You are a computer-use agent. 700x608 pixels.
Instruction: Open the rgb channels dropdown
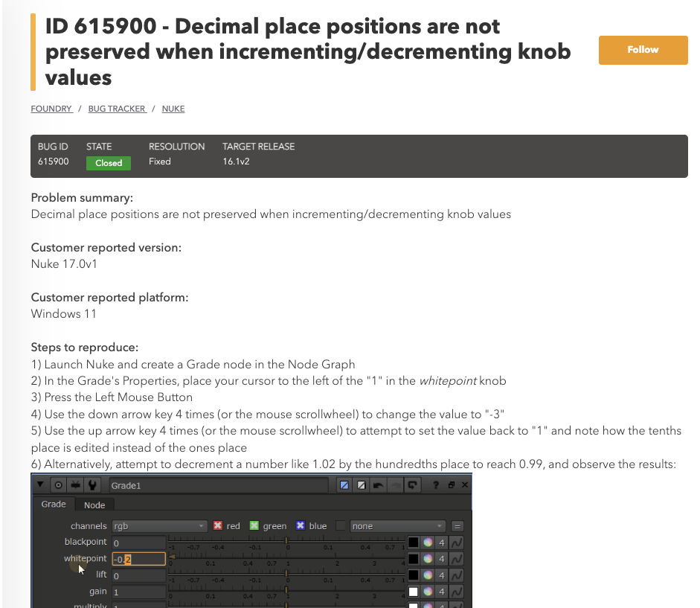(159, 526)
